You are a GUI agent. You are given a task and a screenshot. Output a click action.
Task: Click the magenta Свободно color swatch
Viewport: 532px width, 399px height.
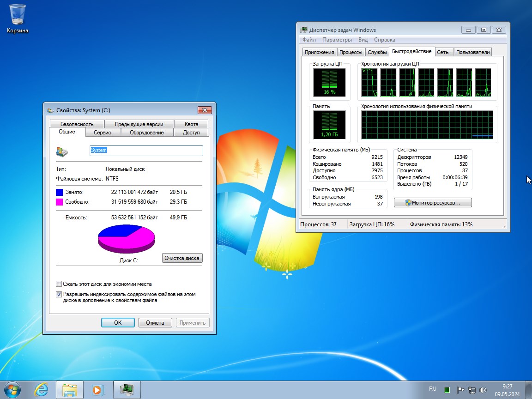click(60, 202)
